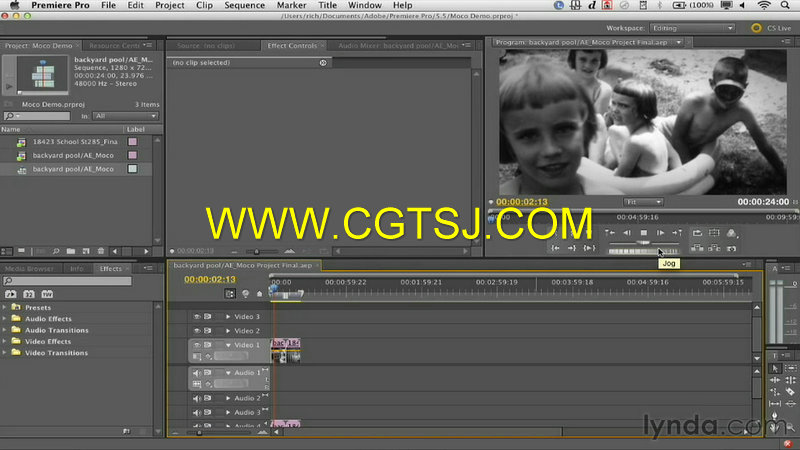Toggle Video 1 track output eye

point(197,345)
